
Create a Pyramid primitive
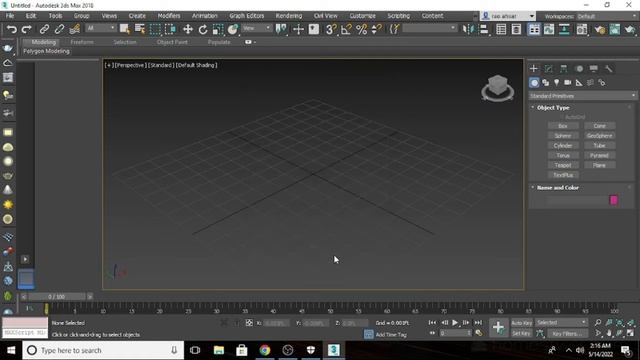coord(599,155)
